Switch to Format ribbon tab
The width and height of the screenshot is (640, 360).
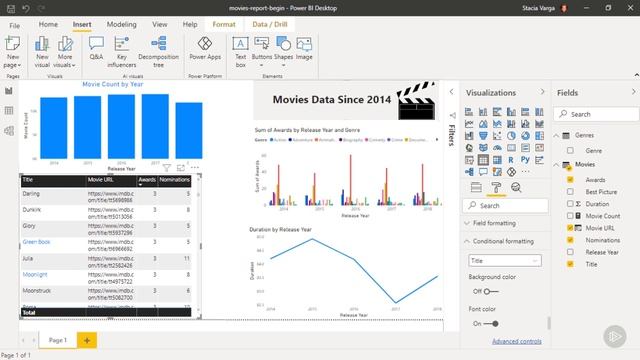pyautogui.click(x=224, y=24)
